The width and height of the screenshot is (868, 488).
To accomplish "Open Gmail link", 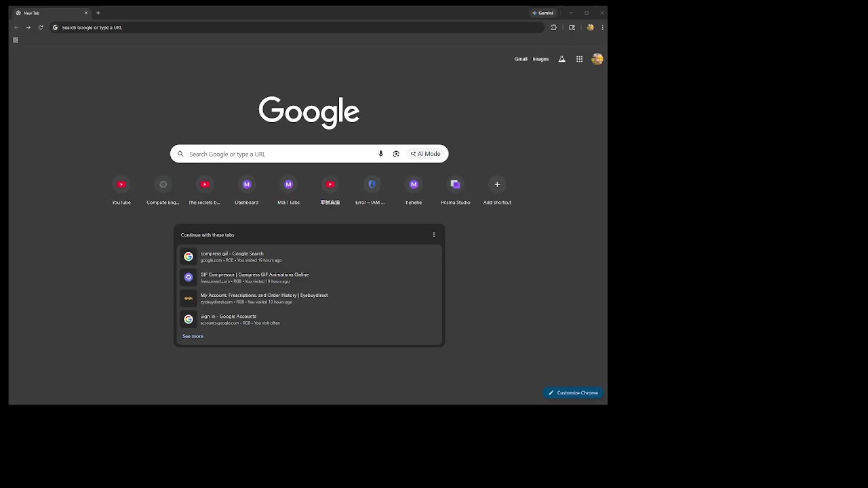I will pos(521,59).
